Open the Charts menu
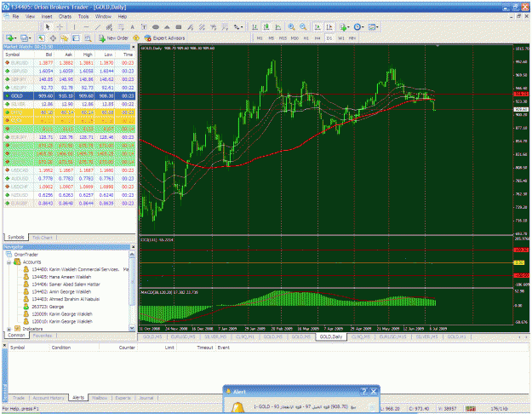Viewport: 532px width, 414px height. pyautogui.click(x=65, y=16)
